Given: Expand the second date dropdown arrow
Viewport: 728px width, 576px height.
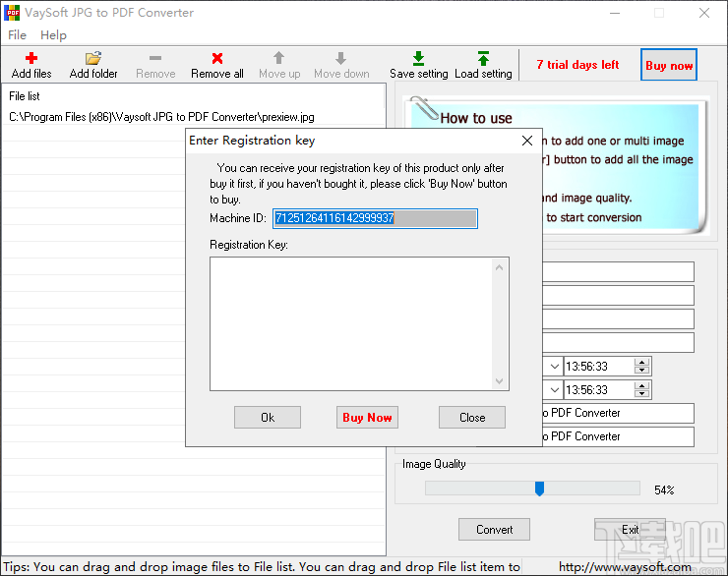Looking at the screenshot, I should [554, 390].
